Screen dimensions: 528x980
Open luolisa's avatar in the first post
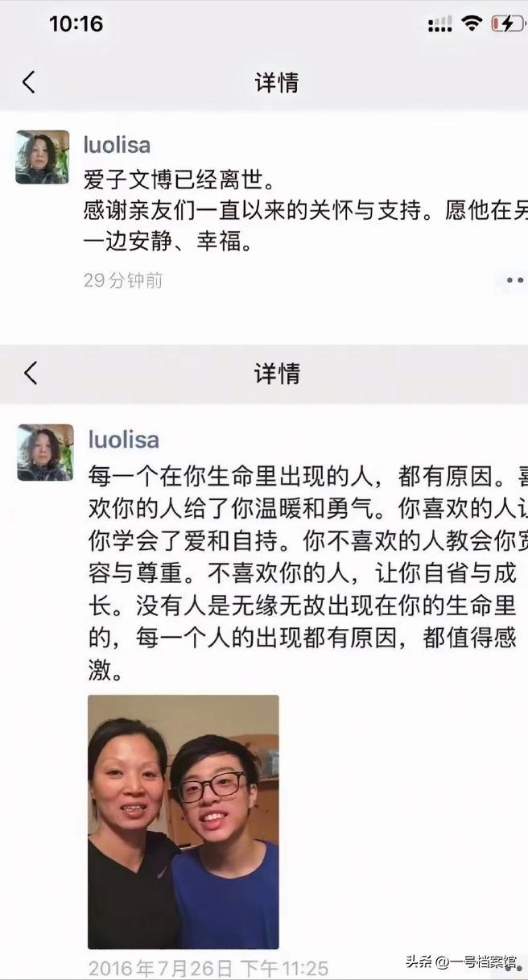[43, 157]
